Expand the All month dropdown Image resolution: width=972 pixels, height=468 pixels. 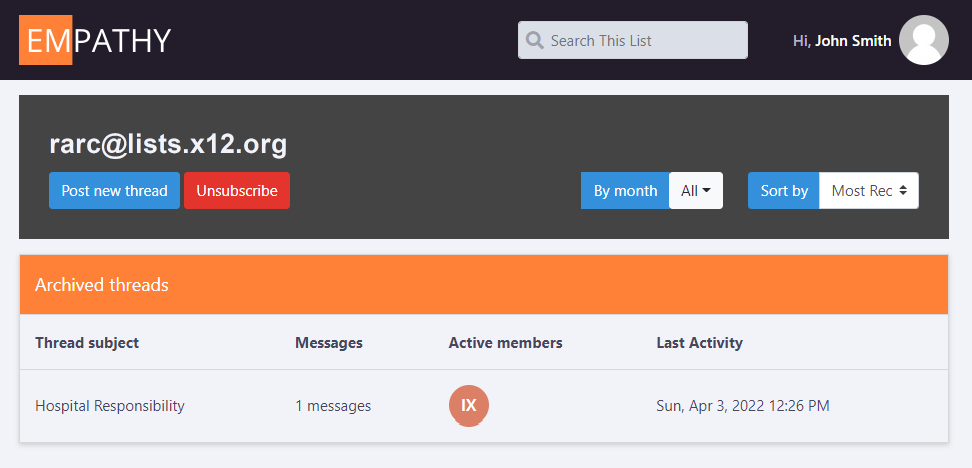coord(695,190)
